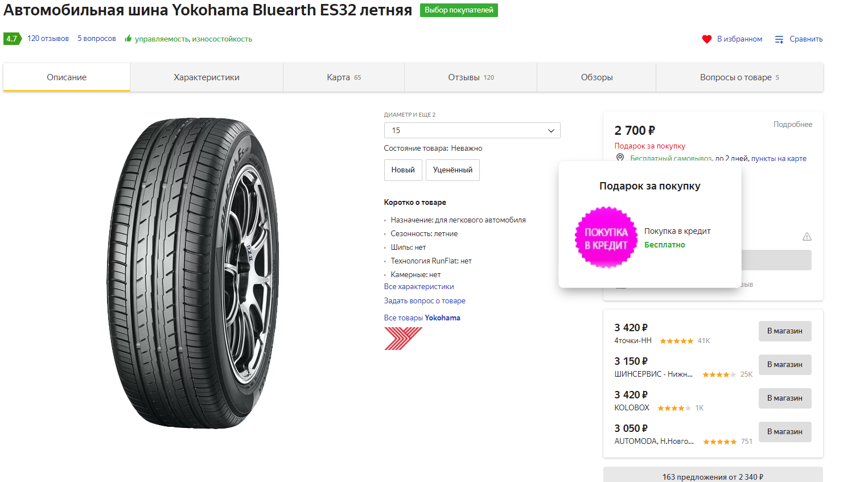
Task: Open the "Все характеристики" link
Action: [419, 287]
